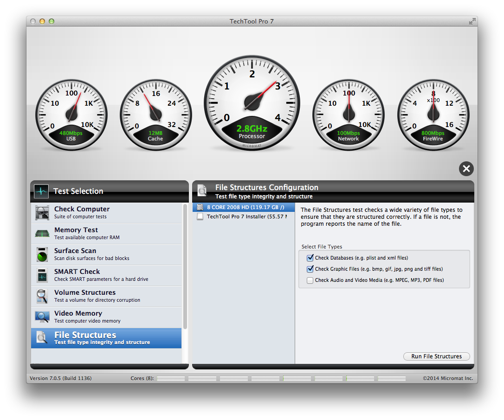This screenshot has width=504, height=420.
Task: Click the first Cores usage bar
Action: (171, 379)
